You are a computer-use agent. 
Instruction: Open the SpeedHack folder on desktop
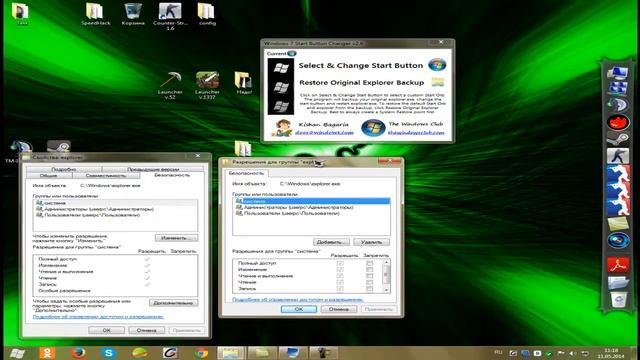coord(96,14)
